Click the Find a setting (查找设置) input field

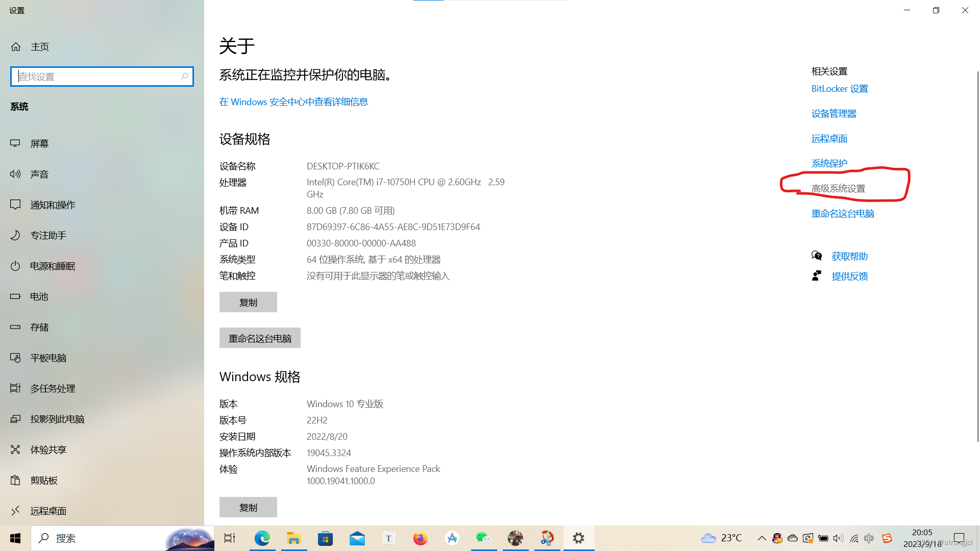tap(97, 77)
